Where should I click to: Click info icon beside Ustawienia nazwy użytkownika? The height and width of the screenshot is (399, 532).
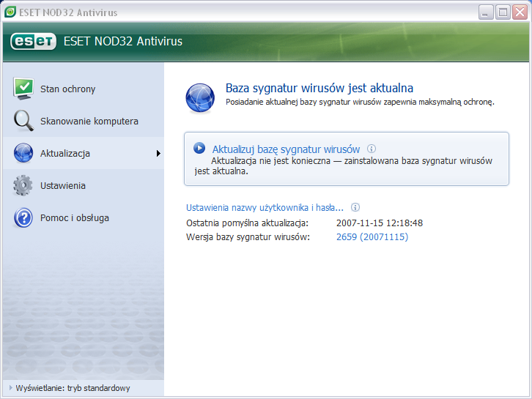pos(355,207)
